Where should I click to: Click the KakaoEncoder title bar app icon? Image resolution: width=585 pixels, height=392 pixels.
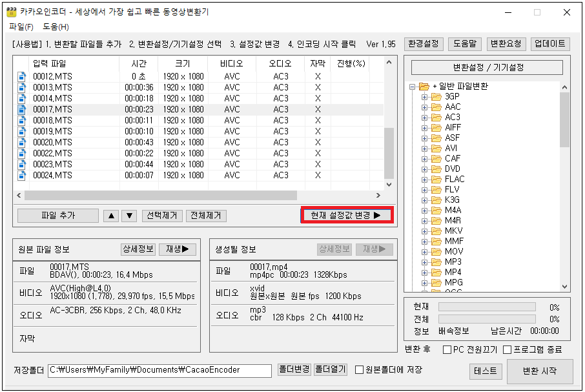12,12
